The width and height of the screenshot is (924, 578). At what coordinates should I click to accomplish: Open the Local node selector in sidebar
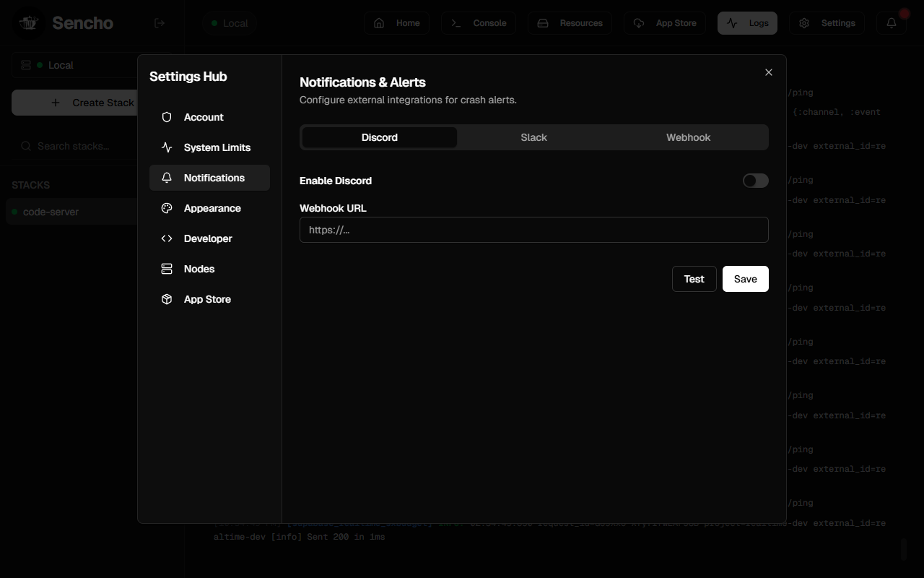coord(74,65)
